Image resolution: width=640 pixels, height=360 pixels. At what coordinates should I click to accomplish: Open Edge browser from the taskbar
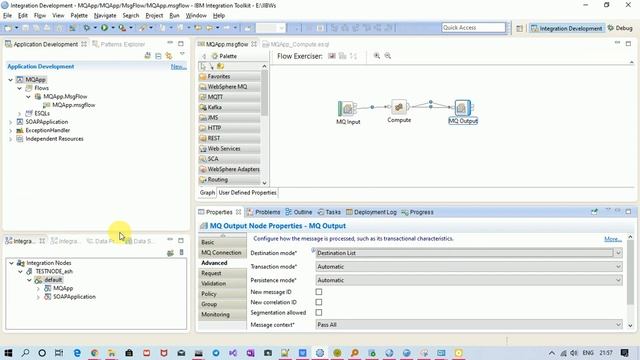77,353
